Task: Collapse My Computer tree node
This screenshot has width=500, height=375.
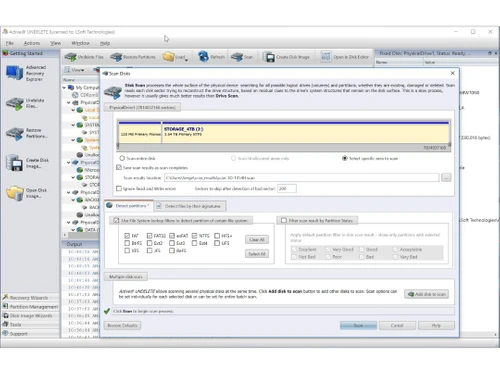Action: (x=64, y=88)
